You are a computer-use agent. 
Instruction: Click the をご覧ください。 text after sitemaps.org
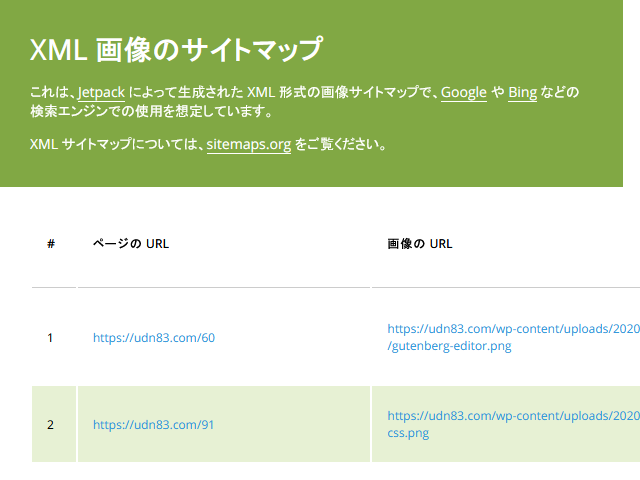(x=340, y=144)
